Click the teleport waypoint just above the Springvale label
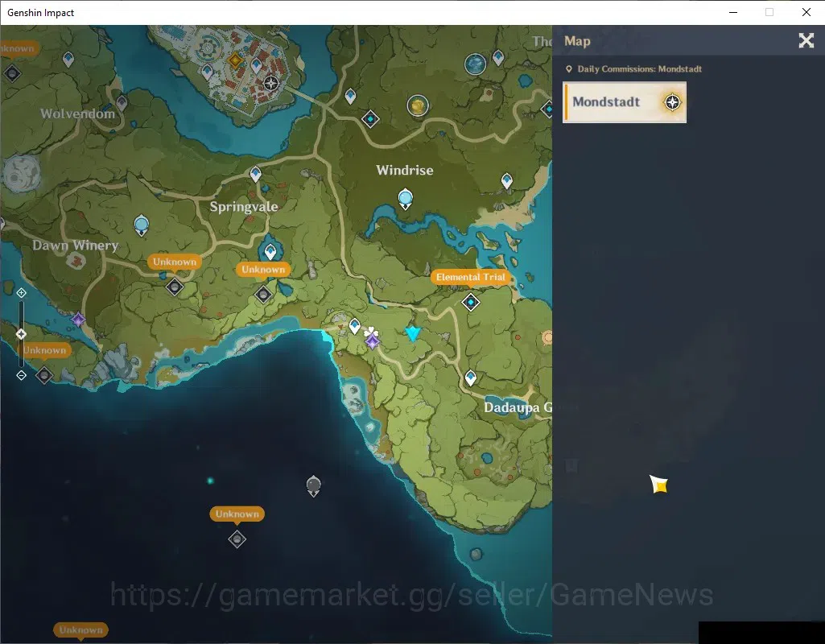825x644 pixels. point(256,174)
